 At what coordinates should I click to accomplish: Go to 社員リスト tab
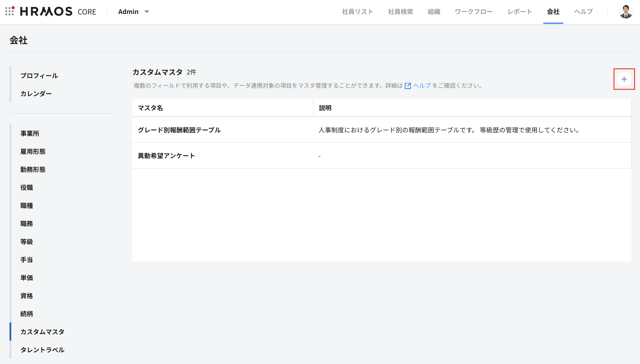click(x=357, y=12)
